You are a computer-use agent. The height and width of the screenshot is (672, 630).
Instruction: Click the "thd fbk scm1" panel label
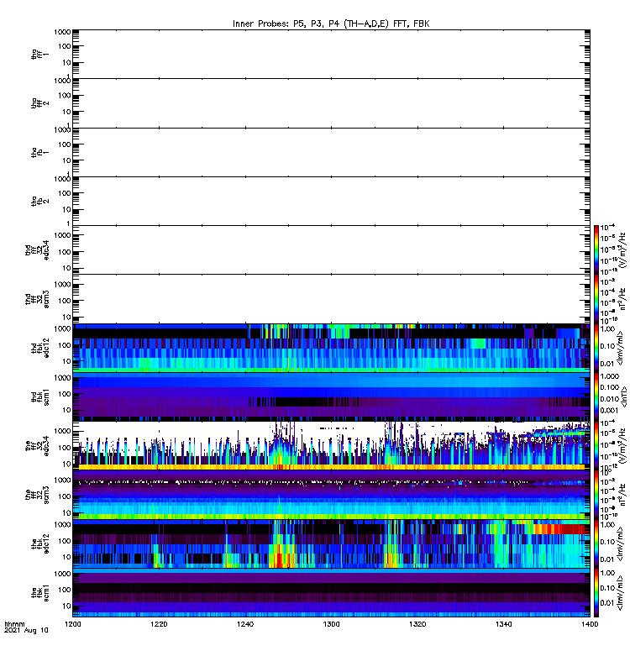click(x=39, y=396)
